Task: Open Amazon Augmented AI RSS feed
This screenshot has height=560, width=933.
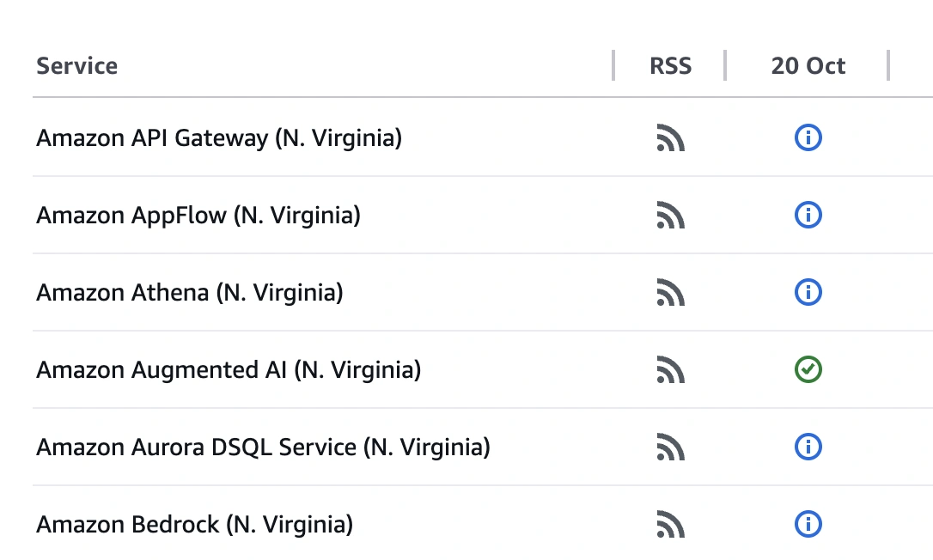Action: tap(671, 370)
